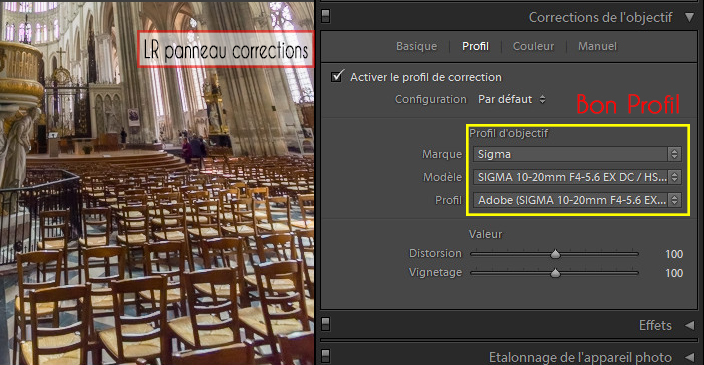Click the Distorsion label
The height and width of the screenshot is (365, 704).
pyautogui.click(x=435, y=253)
